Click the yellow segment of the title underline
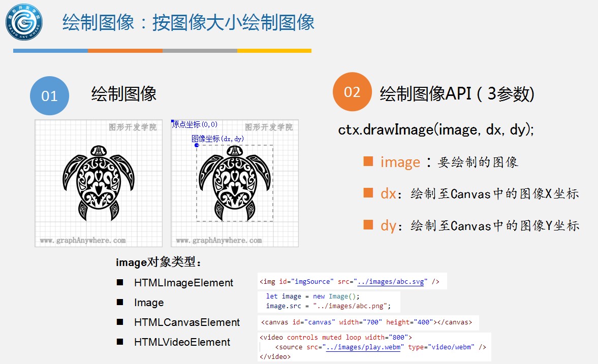Screen dimensions: 598x364 (x=274, y=51)
